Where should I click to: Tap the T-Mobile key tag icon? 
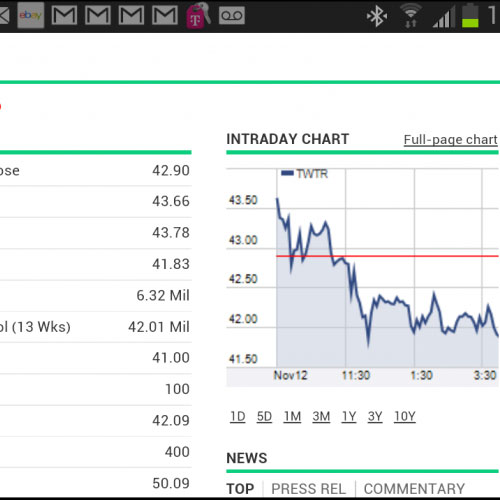pos(198,15)
